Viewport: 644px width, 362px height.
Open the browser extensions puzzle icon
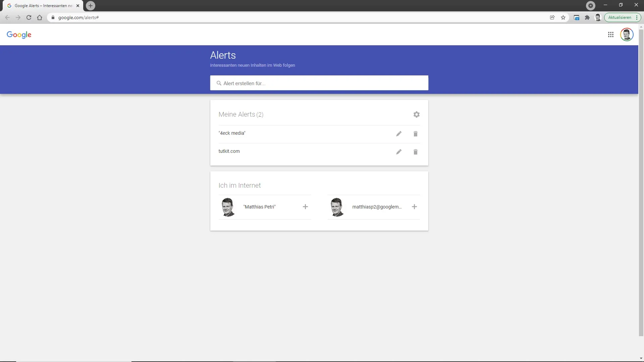pyautogui.click(x=587, y=17)
